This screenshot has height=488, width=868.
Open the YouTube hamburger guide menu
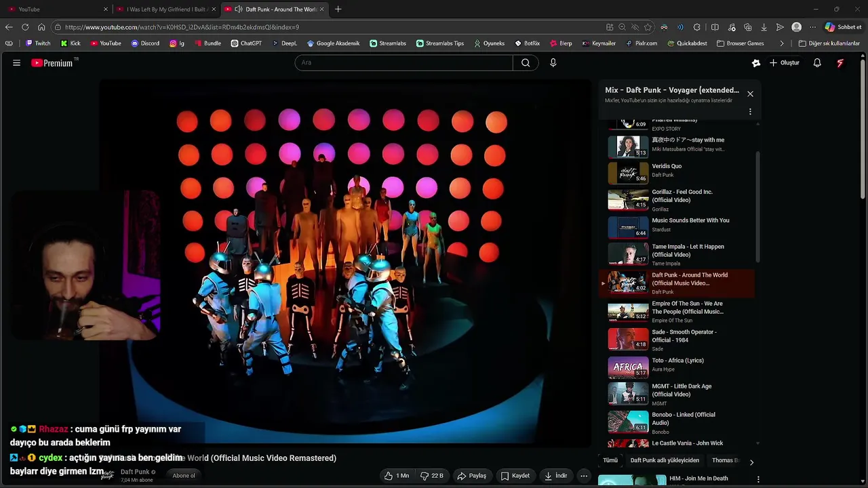coord(16,63)
